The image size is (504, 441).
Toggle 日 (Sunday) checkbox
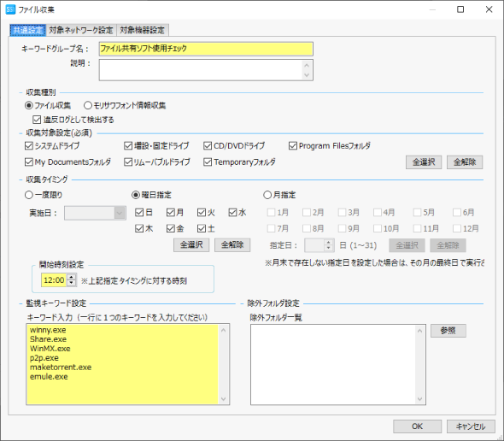click(x=139, y=213)
